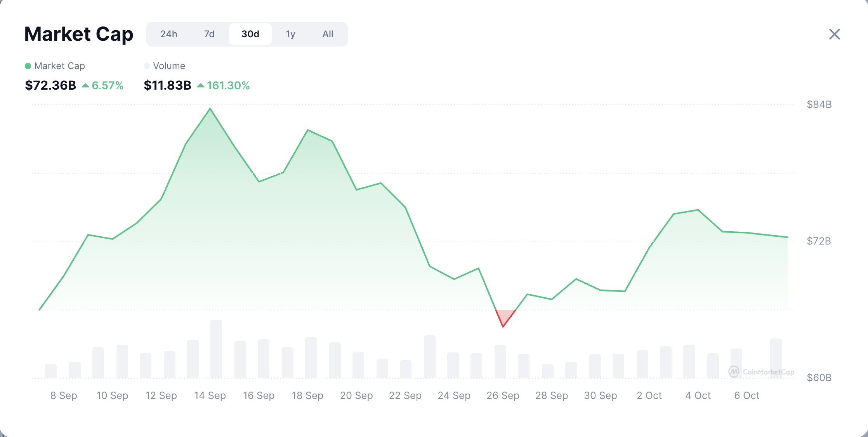Switch to the 24h timeframe
Screen dimensions: 868x437
pyautogui.click(x=169, y=34)
